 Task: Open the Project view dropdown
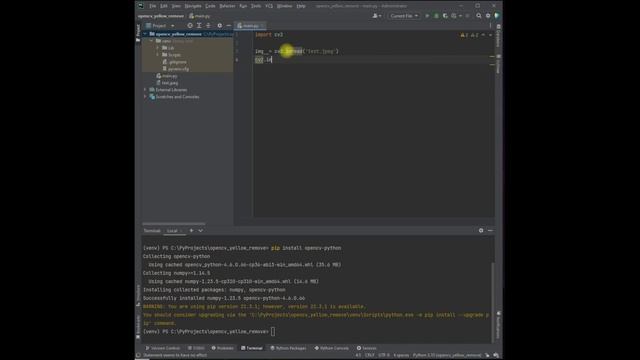tap(160, 26)
